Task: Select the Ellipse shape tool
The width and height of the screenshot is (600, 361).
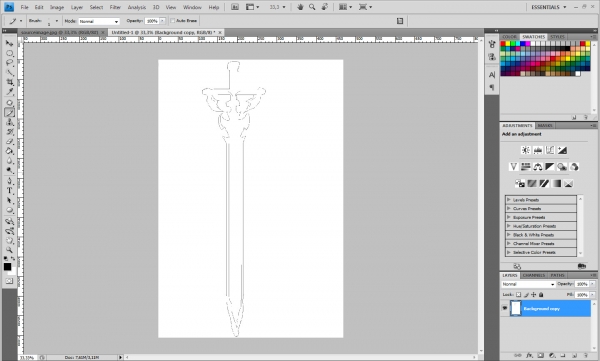Action: point(10,210)
